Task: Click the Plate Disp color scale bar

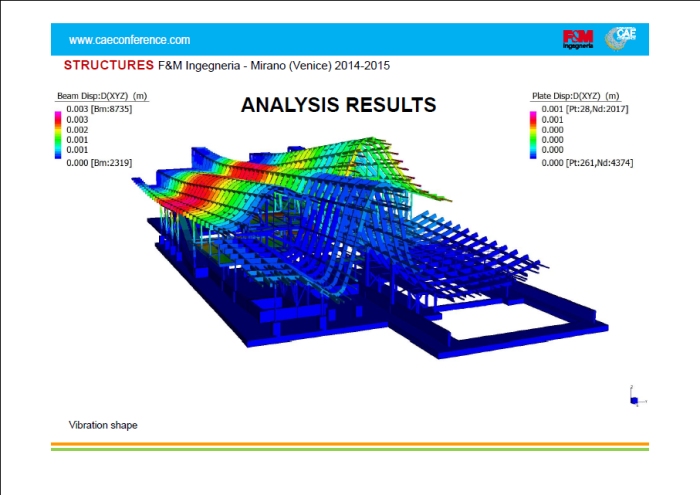Action: (x=535, y=134)
